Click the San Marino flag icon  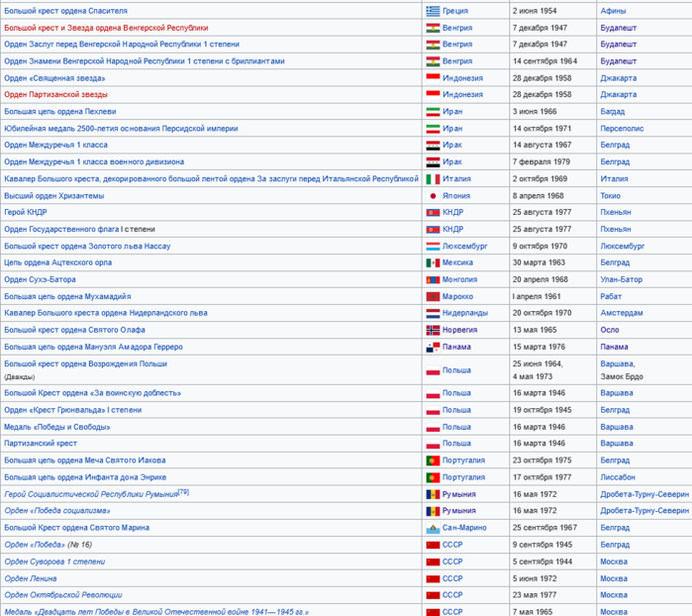[433, 528]
